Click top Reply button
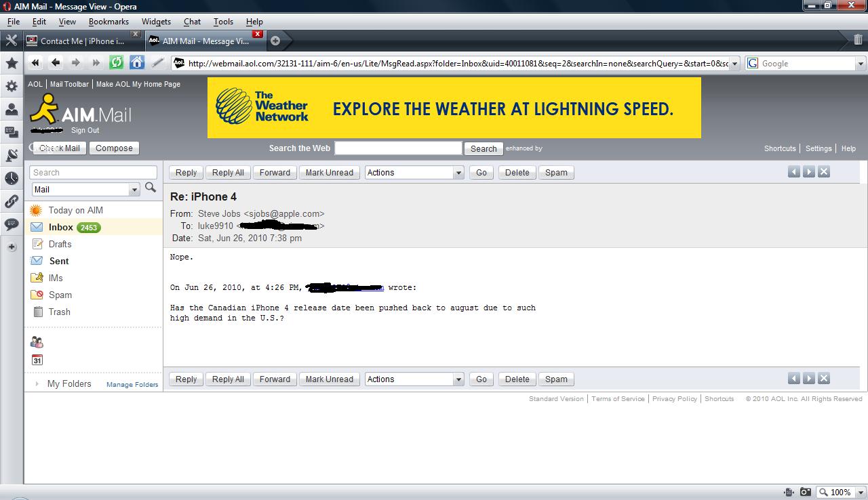868x500 pixels. pos(186,173)
